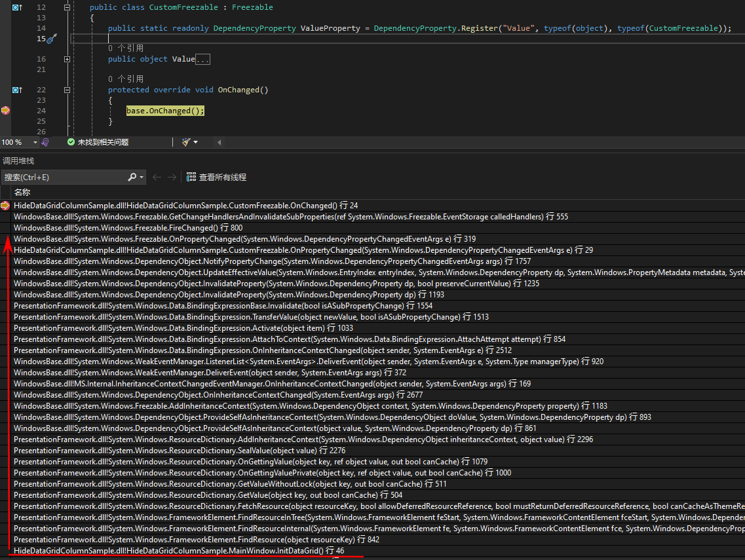The height and width of the screenshot is (560, 745).
Task: Select ResourceDictionary.OnGettingValuePrivate 行 1000 frame
Action: pos(263,473)
